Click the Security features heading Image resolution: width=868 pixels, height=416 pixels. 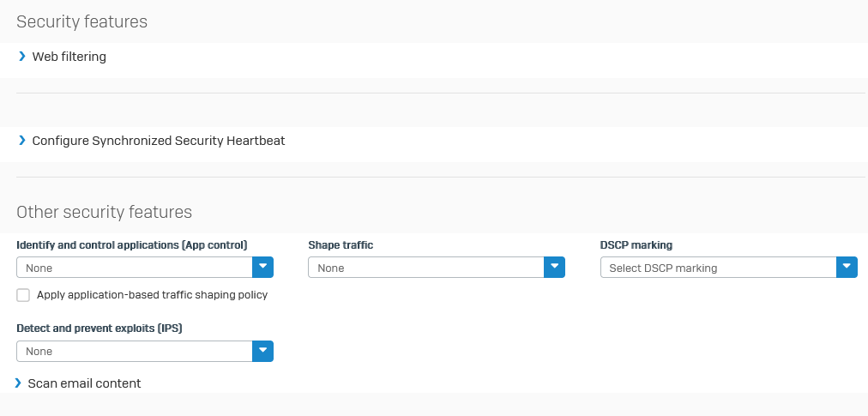(x=82, y=21)
